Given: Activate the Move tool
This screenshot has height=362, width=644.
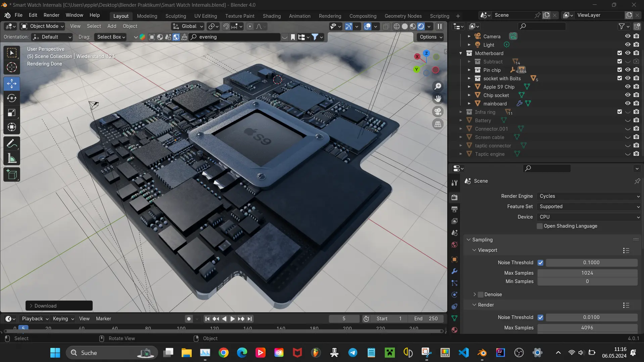Looking at the screenshot, I should [x=12, y=84].
